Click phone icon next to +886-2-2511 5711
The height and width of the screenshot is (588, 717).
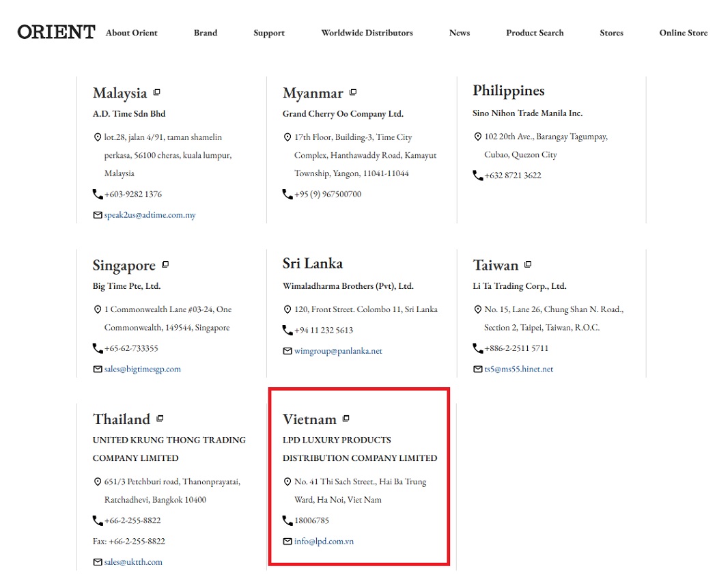tap(478, 348)
